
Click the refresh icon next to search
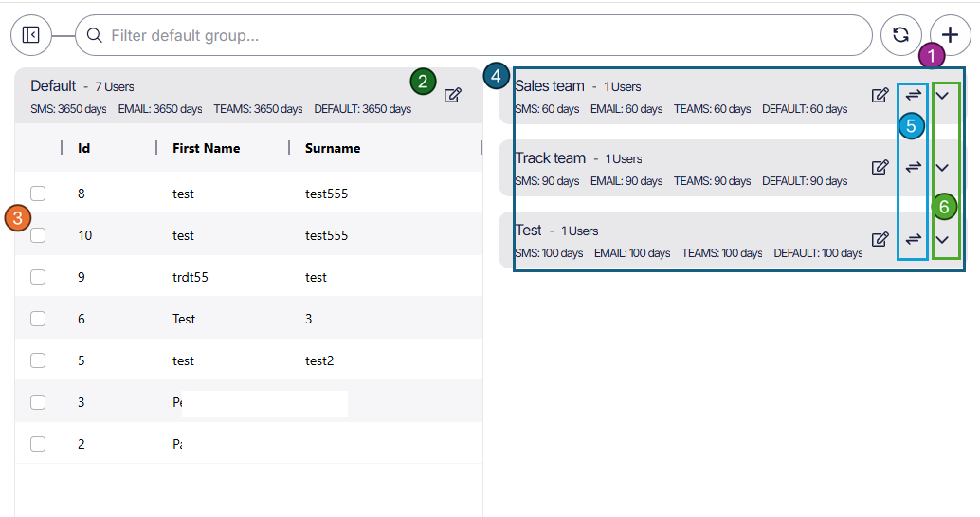click(x=900, y=35)
